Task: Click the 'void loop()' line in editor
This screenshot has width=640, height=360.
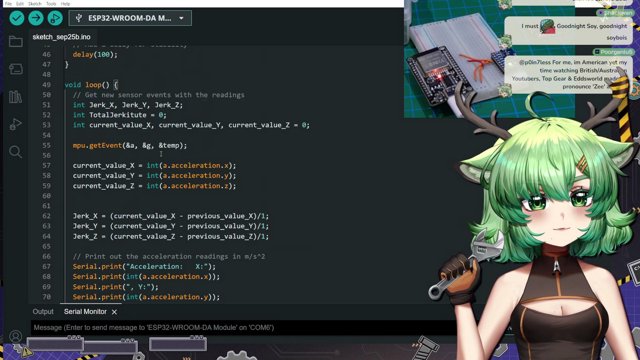Action: click(x=91, y=85)
